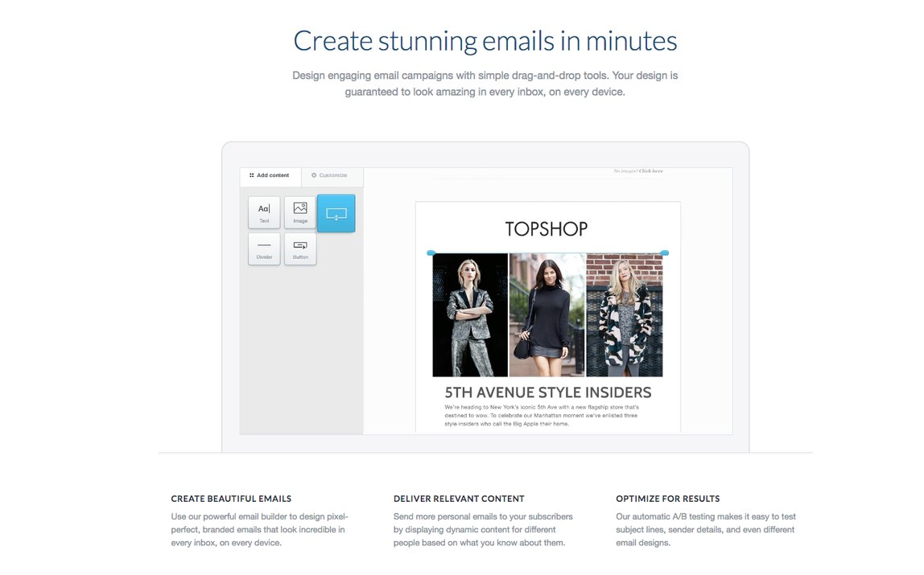Click the 'Send more personal emails' paragraph
This screenshot has width=924, height=575.
tap(483, 530)
